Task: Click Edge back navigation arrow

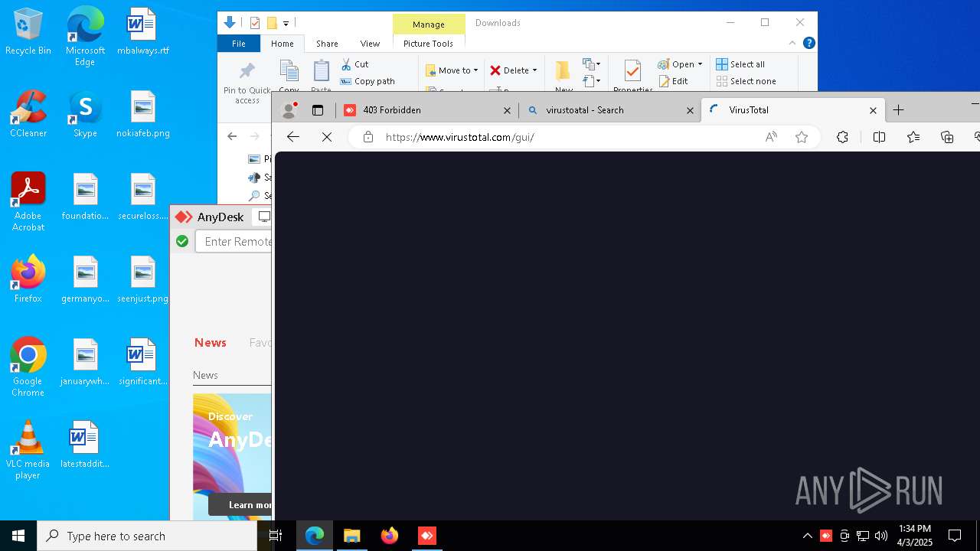Action: [292, 137]
